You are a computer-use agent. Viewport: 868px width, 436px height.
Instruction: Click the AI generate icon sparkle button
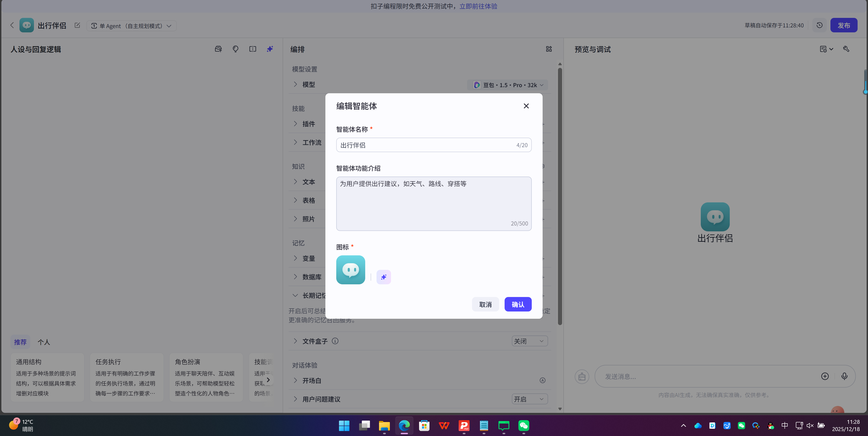[x=384, y=277]
